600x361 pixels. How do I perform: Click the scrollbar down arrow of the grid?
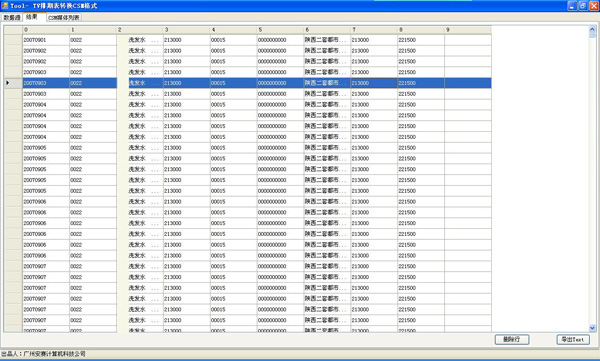pos(592,328)
